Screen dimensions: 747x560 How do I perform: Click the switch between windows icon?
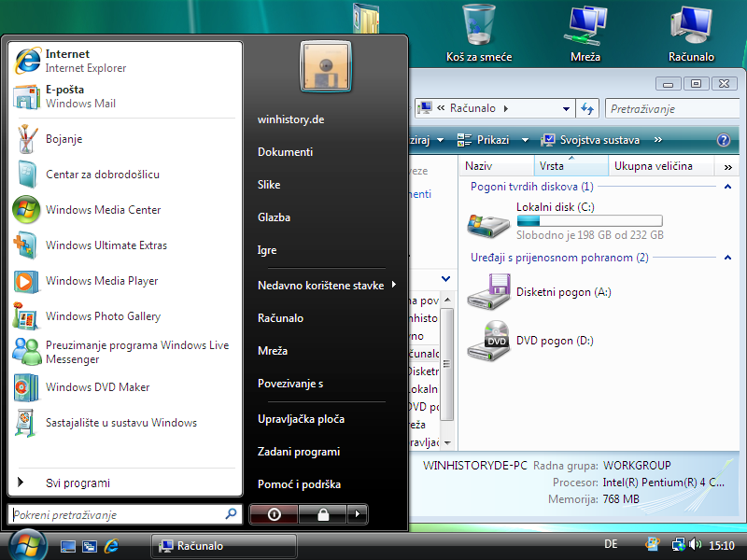tap(90, 546)
